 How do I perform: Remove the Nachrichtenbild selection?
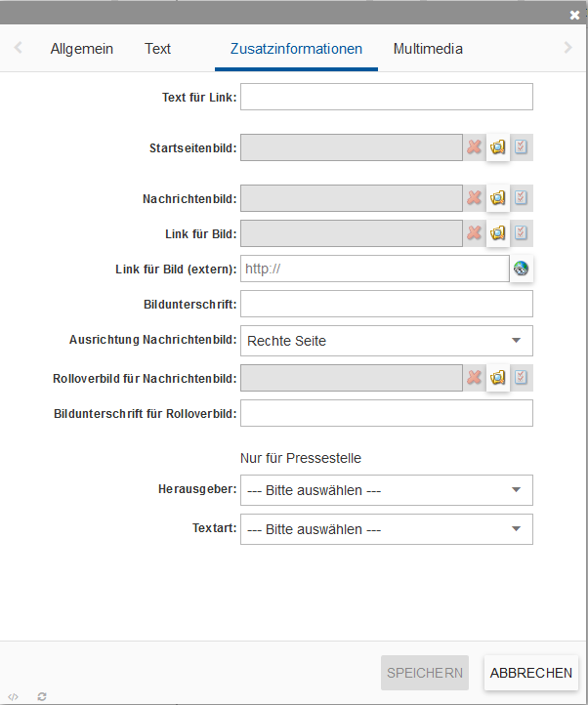tap(475, 198)
